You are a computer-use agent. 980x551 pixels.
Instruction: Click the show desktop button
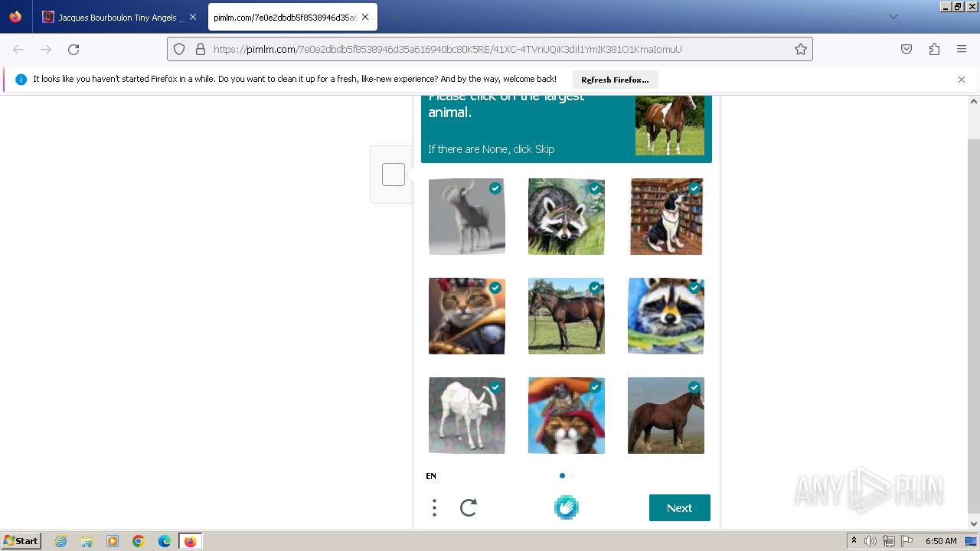972,541
